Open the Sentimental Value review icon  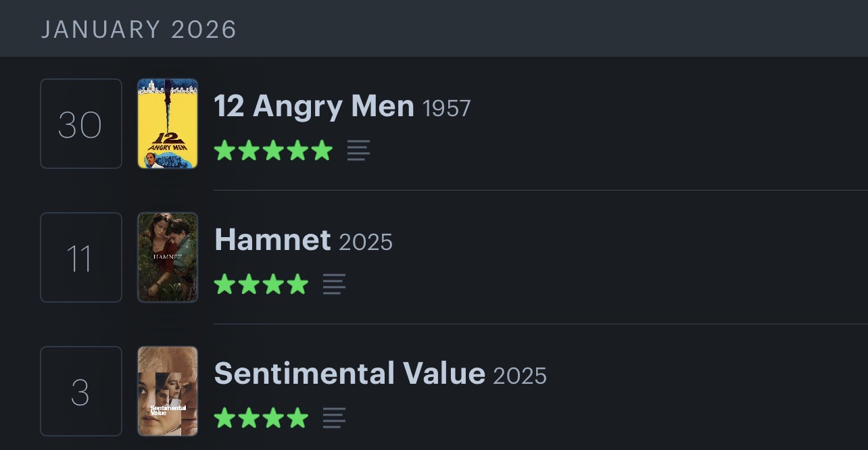tap(334, 418)
